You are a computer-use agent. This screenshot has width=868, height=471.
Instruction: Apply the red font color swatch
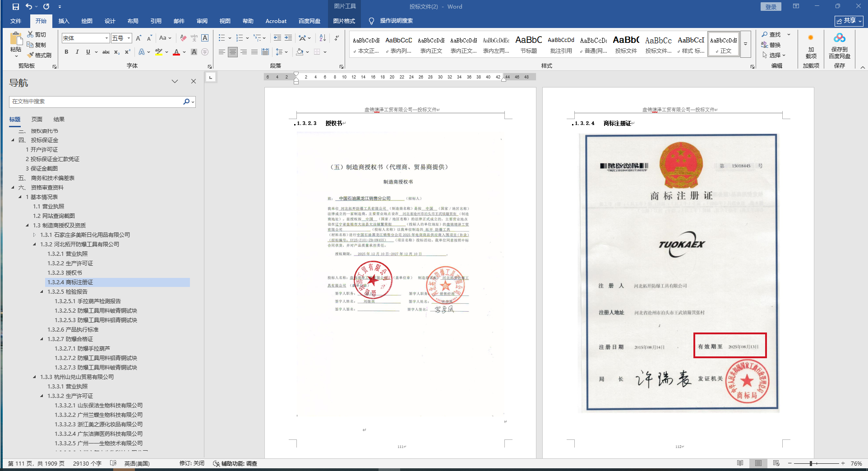pyautogui.click(x=176, y=52)
